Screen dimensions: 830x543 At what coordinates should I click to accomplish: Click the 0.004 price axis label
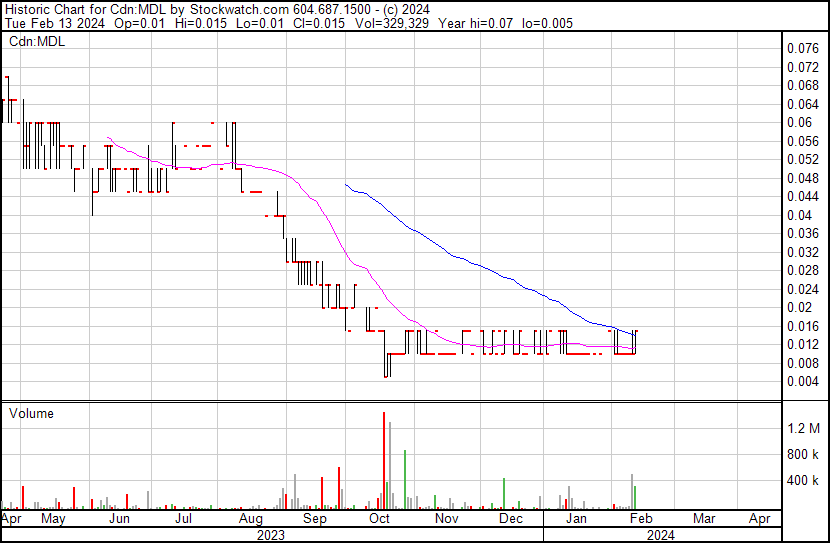click(x=802, y=381)
